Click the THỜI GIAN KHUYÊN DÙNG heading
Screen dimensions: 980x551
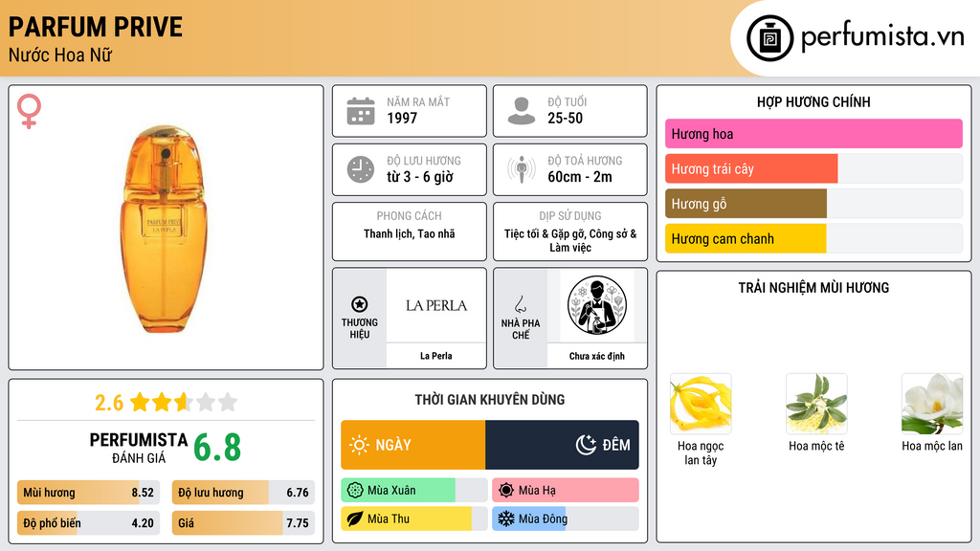pyautogui.click(x=490, y=400)
